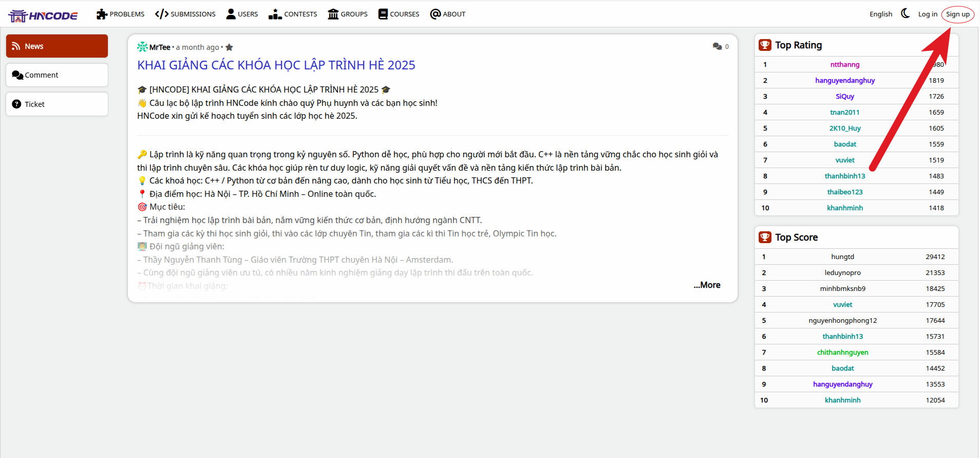Open thanhbinh13 in Top Score
The image size is (980, 458).
click(843, 336)
